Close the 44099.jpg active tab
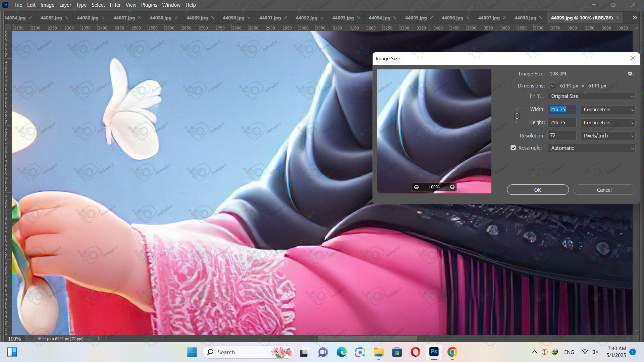The image size is (644, 362). pyautogui.click(x=618, y=18)
